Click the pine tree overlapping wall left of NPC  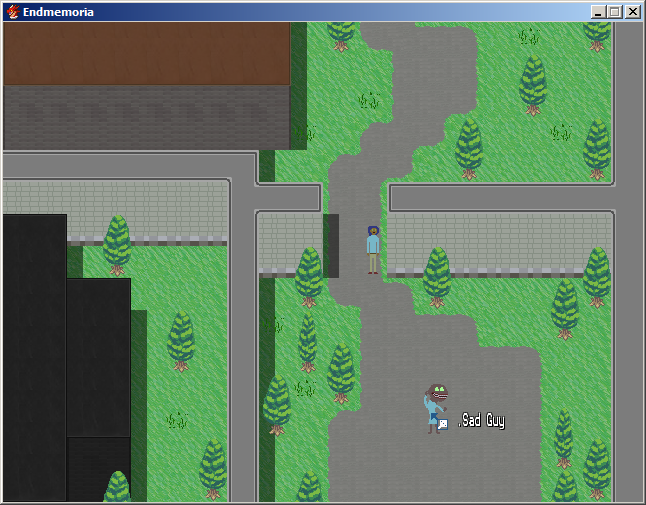309,276
